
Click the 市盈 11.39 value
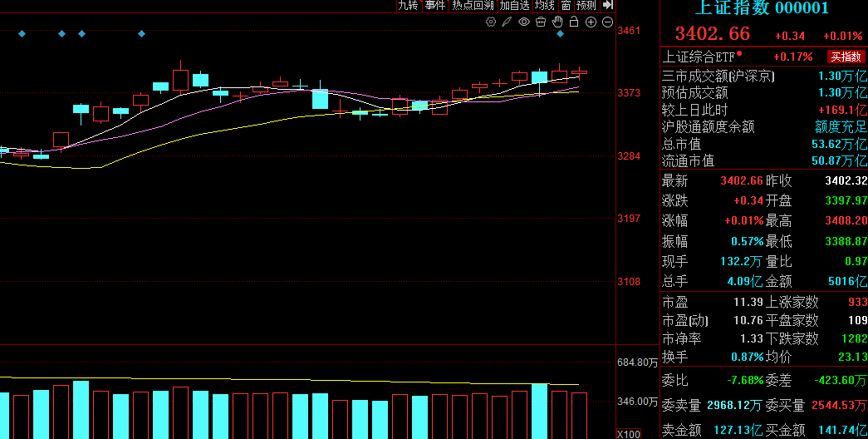(x=749, y=302)
